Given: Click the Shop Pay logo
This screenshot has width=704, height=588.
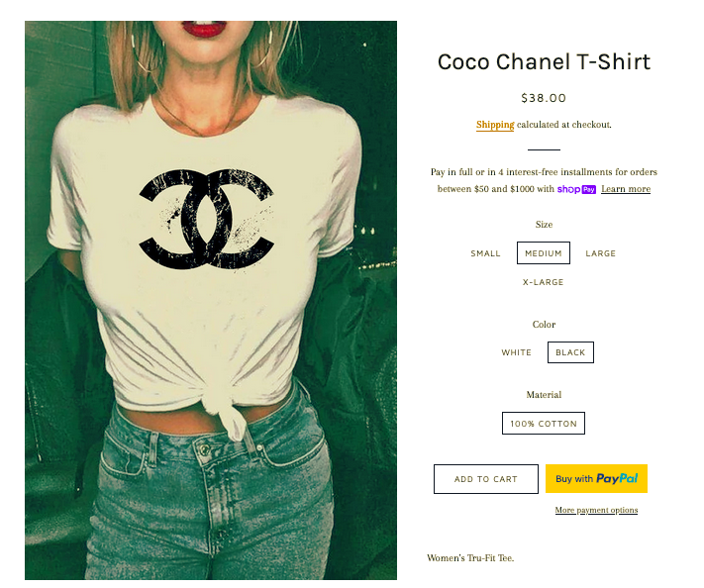Looking at the screenshot, I should click(576, 189).
